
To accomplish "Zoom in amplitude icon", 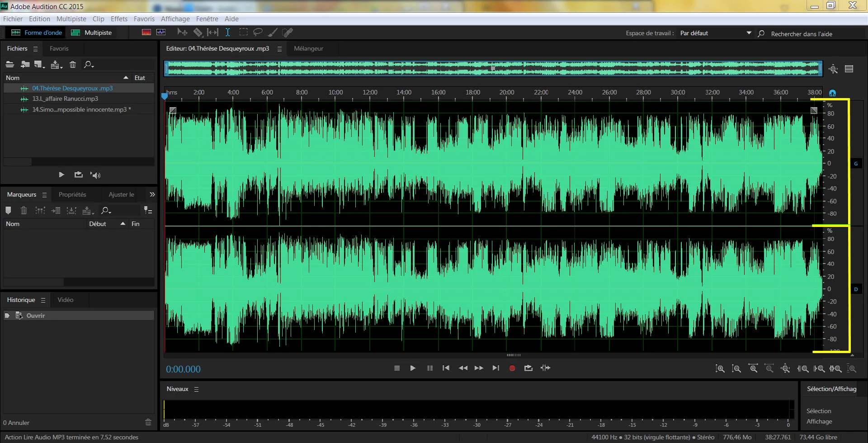I will coord(720,369).
